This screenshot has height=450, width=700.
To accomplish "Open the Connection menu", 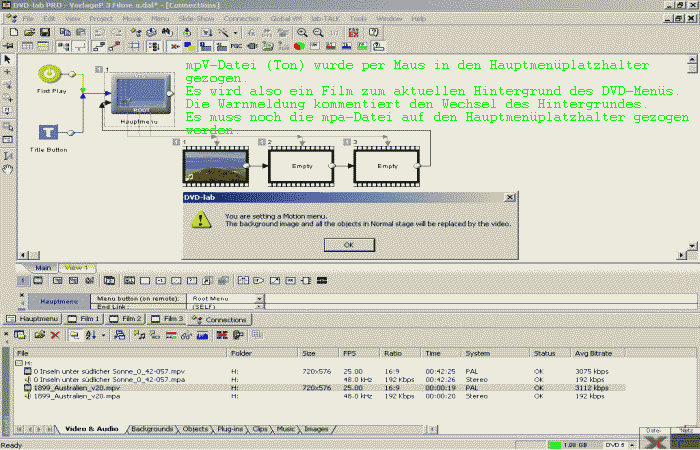I will tap(242, 18).
